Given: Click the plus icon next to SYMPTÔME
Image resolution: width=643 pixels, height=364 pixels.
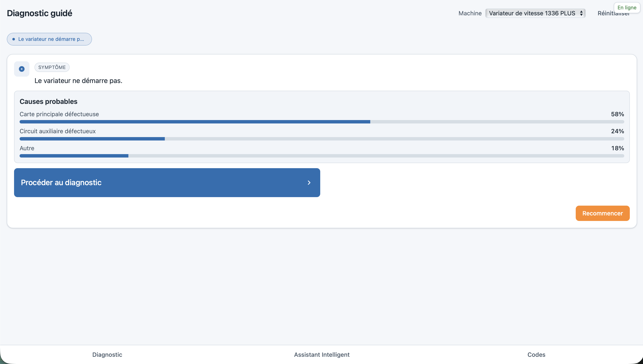Looking at the screenshot, I should (x=22, y=69).
